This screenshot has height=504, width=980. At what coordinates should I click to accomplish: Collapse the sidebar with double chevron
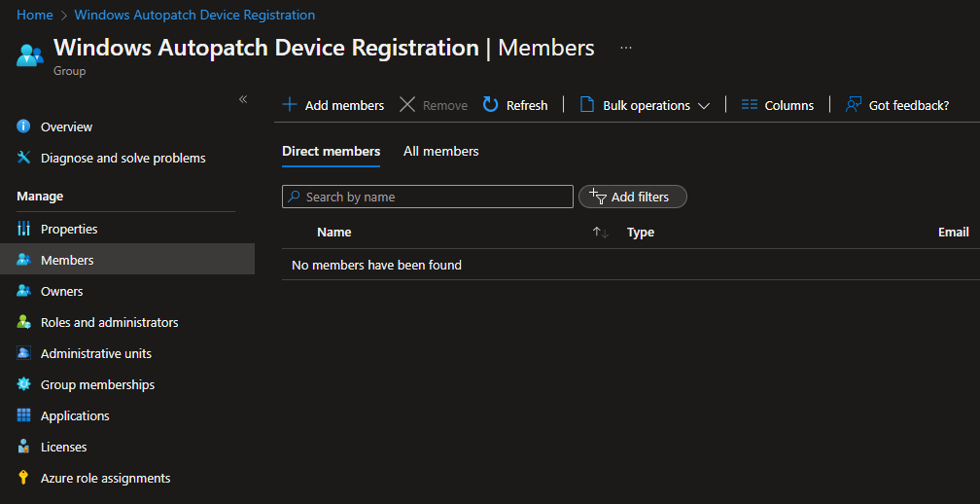(243, 99)
